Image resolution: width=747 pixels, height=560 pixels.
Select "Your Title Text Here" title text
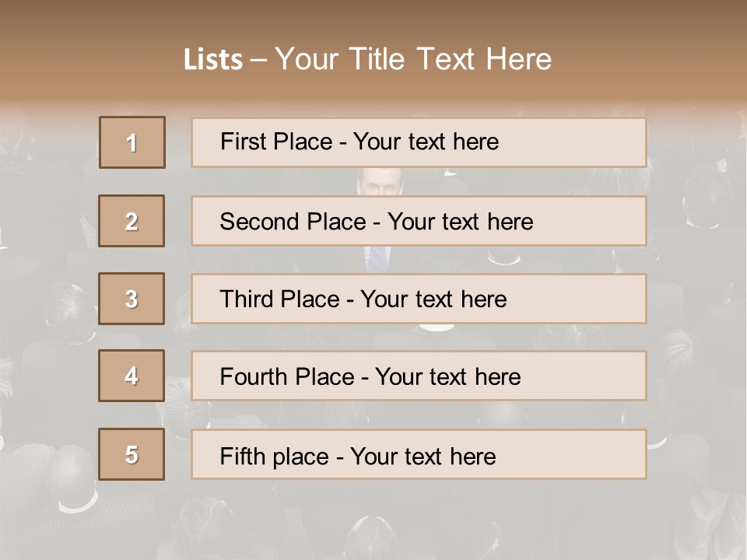pyautogui.click(x=413, y=60)
